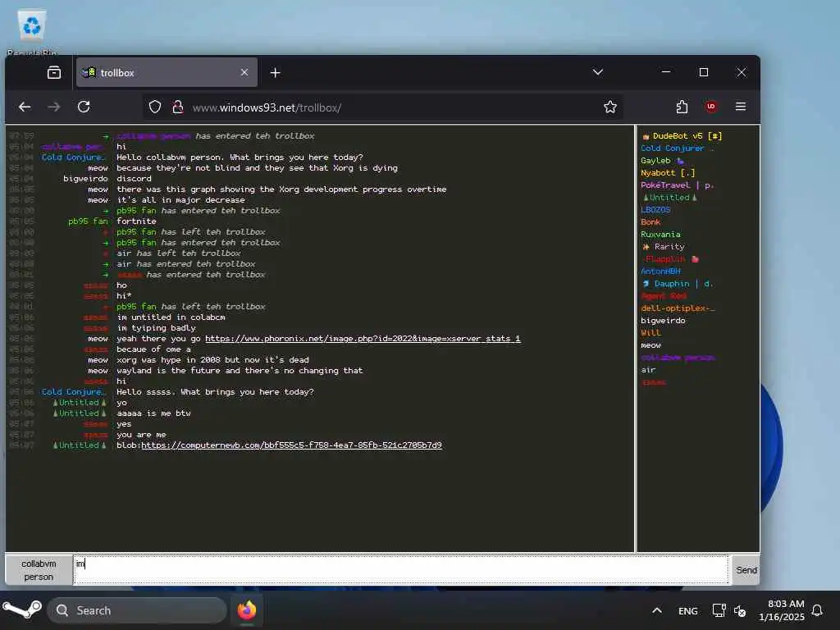840x630 pixels.
Task: Go forward to the next page
Action: point(54,107)
